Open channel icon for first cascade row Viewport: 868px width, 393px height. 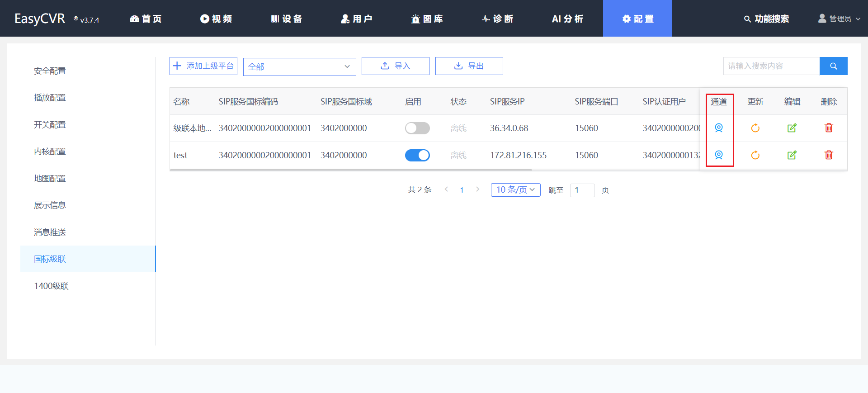(718, 128)
